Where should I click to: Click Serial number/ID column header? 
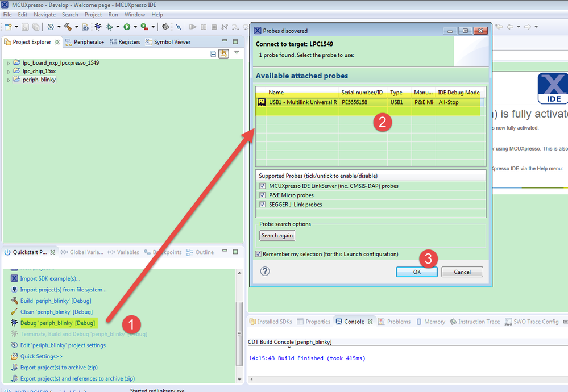pos(363,92)
